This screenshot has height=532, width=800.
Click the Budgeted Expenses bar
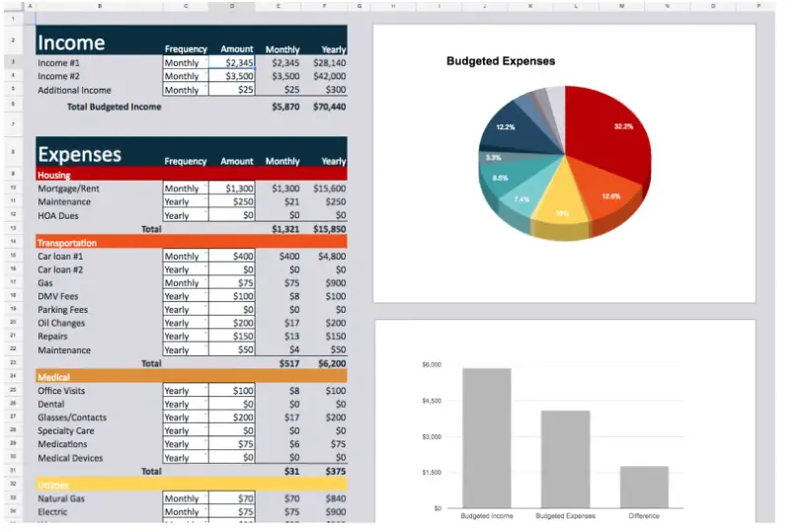point(565,459)
